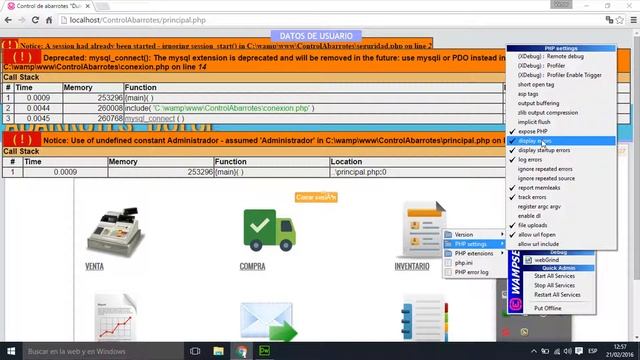Open the action center notifications icon
The width and height of the screenshot is (640, 360).
coord(579,351)
